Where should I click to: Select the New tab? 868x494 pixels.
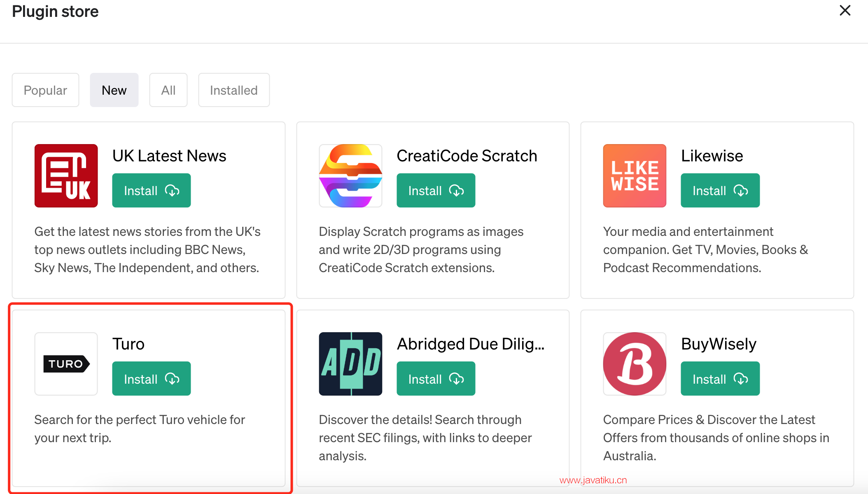114,90
